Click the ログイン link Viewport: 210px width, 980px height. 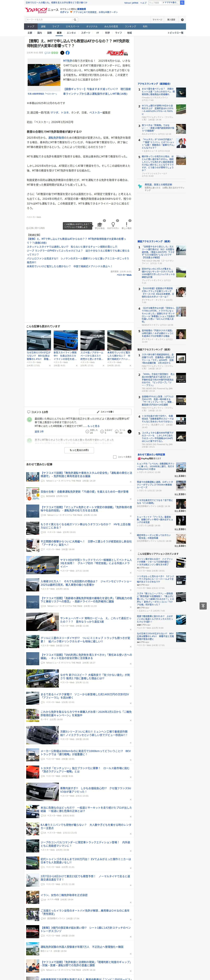pyautogui.click(x=64, y=12)
